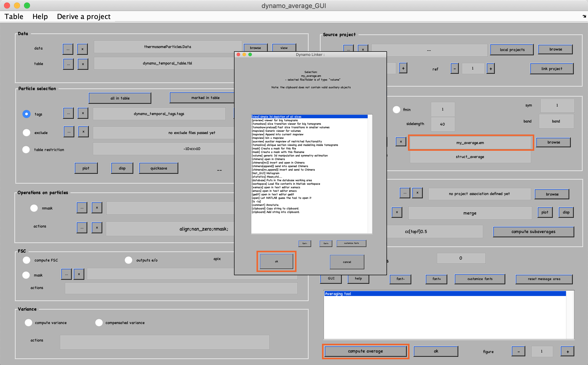Increase ref value with plus button
The image size is (588, 365).
tap(490, 68)
